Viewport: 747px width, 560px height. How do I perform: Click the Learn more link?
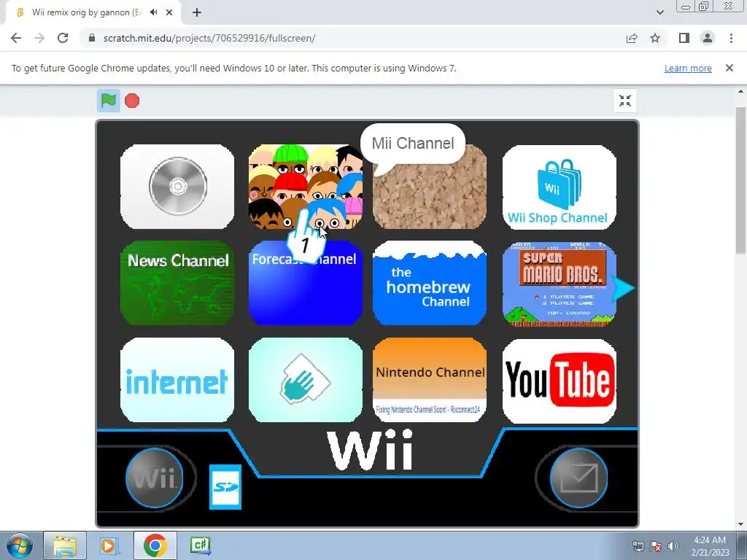click(x=688, y=68)
